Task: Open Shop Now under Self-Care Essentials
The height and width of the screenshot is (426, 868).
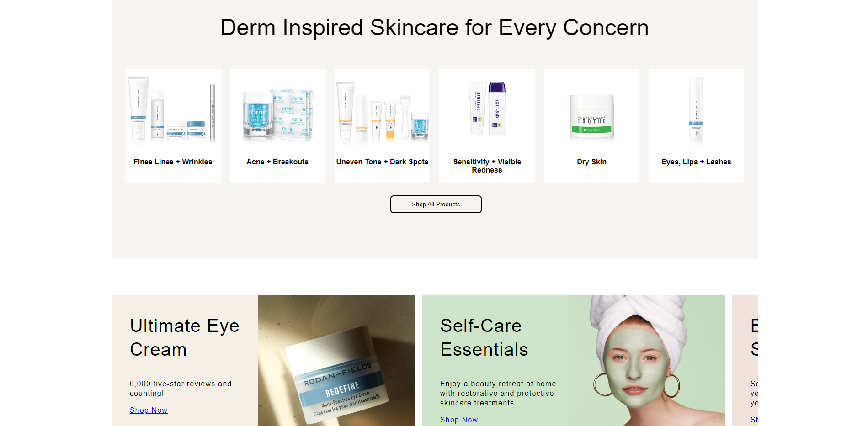Action: click(459, 420)
